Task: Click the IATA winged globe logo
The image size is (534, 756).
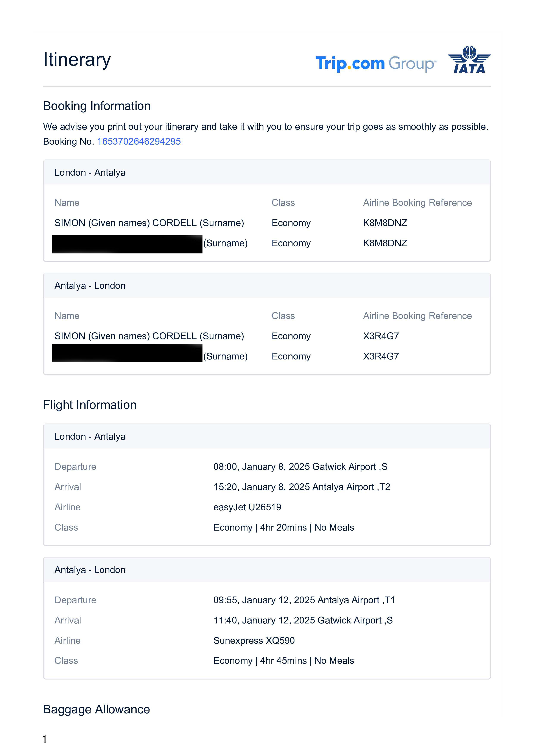Action: click(x=469, y=60)
